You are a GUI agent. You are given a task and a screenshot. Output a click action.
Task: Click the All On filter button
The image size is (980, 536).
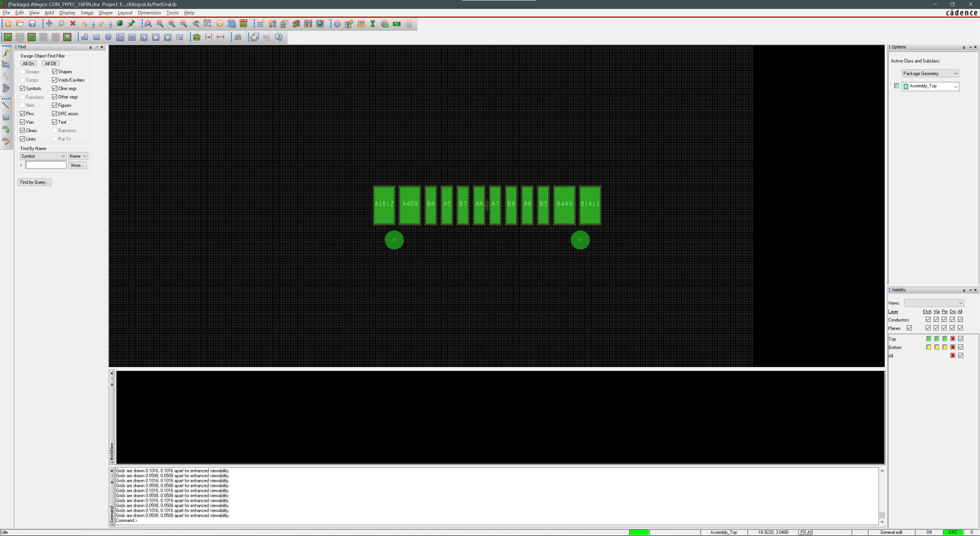click(28, 63)
